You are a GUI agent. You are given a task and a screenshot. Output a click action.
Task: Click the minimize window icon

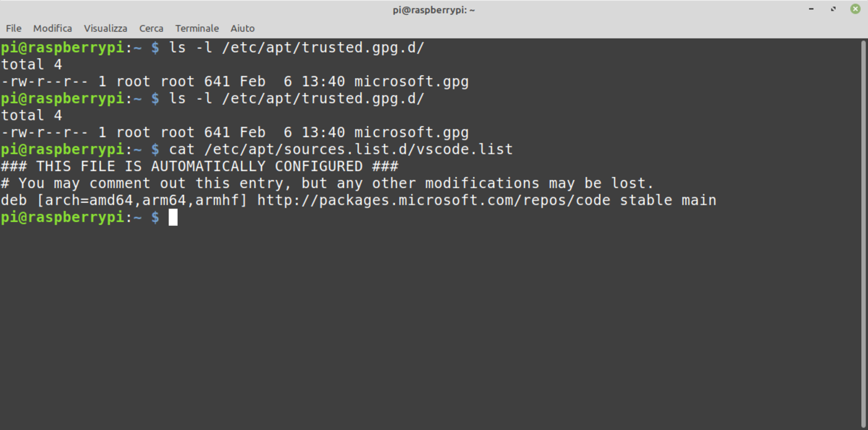810,9
